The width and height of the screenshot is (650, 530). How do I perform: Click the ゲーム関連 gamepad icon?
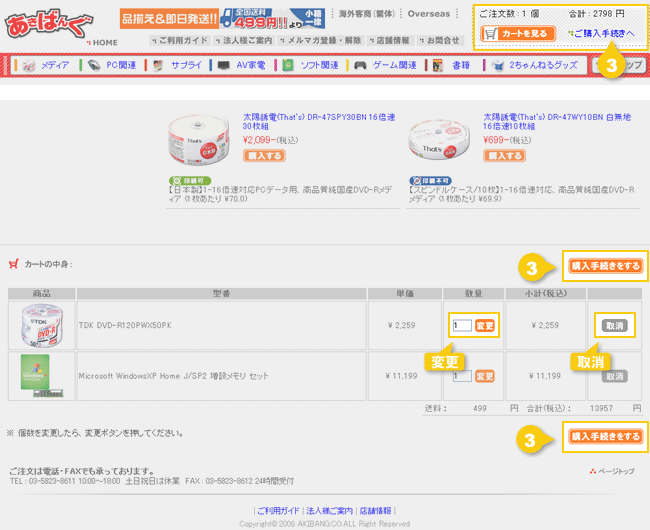pyautogui.click(x=360, y=65)
